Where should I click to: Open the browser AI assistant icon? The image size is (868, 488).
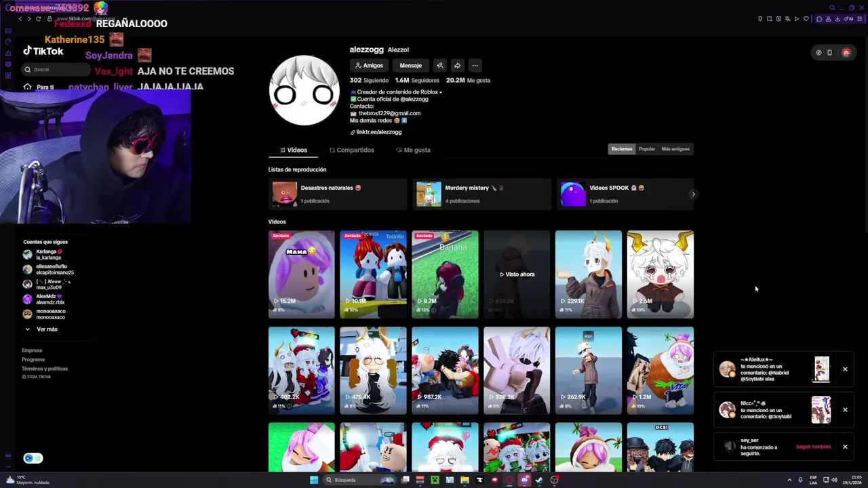(x=848, y=19)
